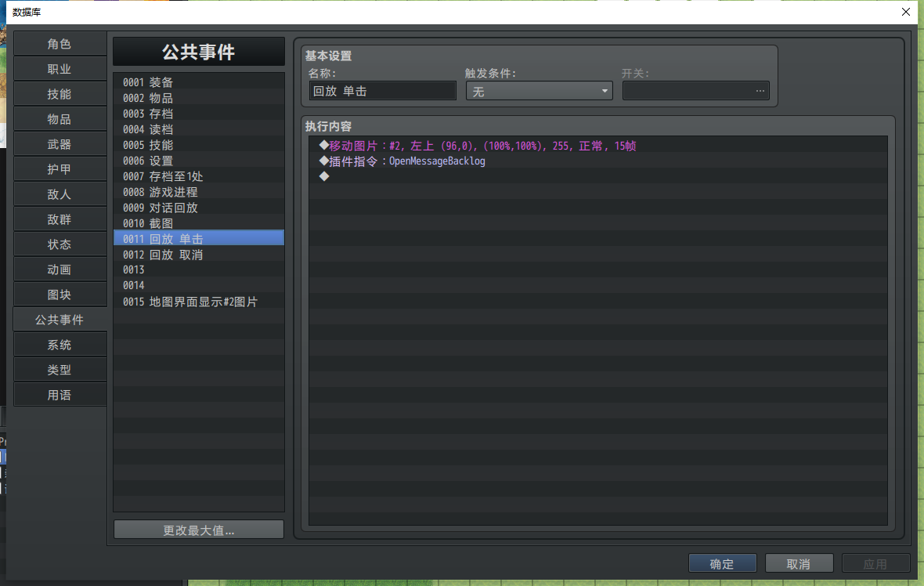Switch to the 技能 tab
The height and width of the screenshot is (586, 924).
click(60, 94)
